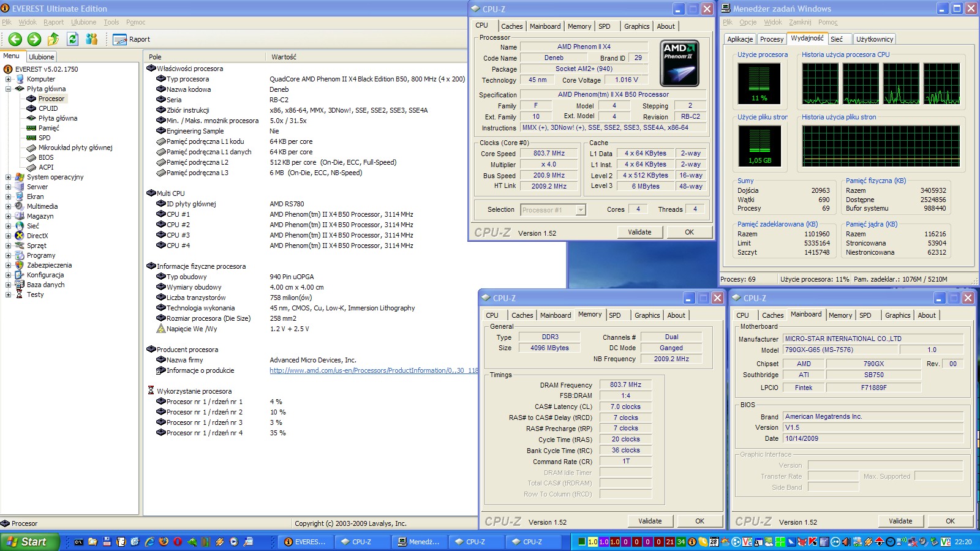The image size is (980, 551).
Task: Open the Raport menu in EVEREST menu bar
Action: click(x=54, y=22)
